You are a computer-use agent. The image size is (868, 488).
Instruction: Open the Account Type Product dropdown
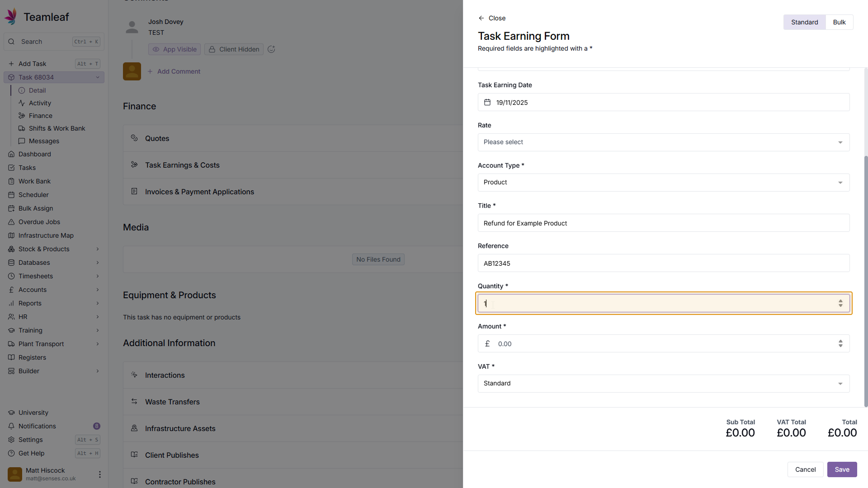pos(663,183)
